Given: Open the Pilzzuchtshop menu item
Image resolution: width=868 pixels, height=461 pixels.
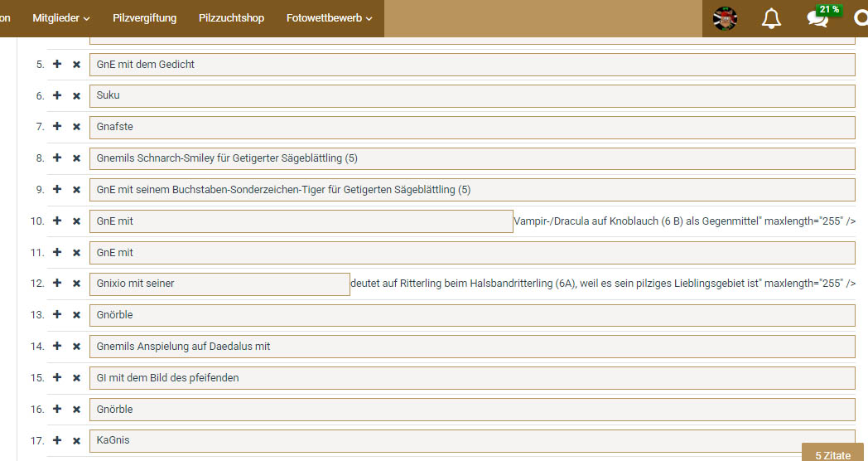Looking at the screenshot, I should coord(231,18).
